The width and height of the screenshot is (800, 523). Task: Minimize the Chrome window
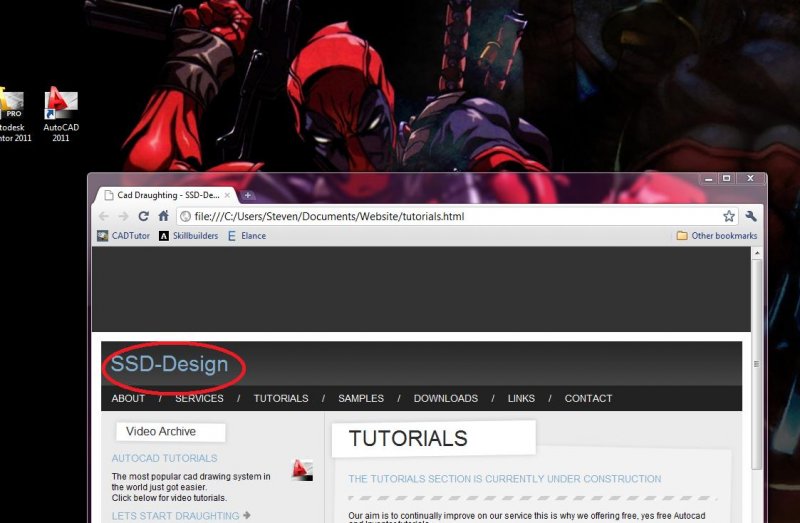click(708, 179)
